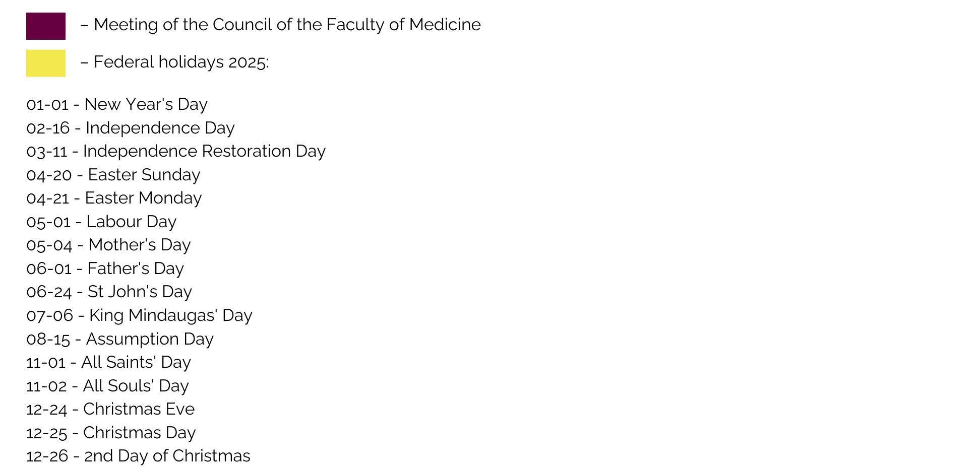Click the yellow federal holidays swatch
980x468 pixels.
point(46,63)
